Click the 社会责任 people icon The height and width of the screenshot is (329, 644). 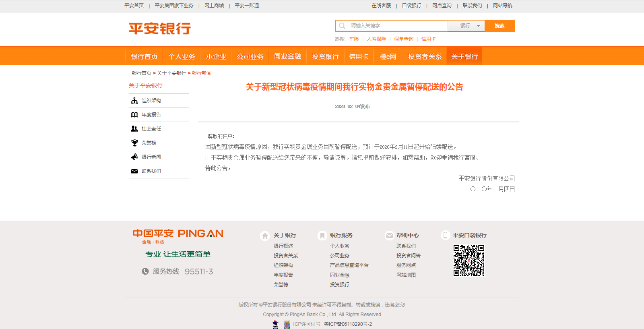pyautogui.click(x=134, y=129)
